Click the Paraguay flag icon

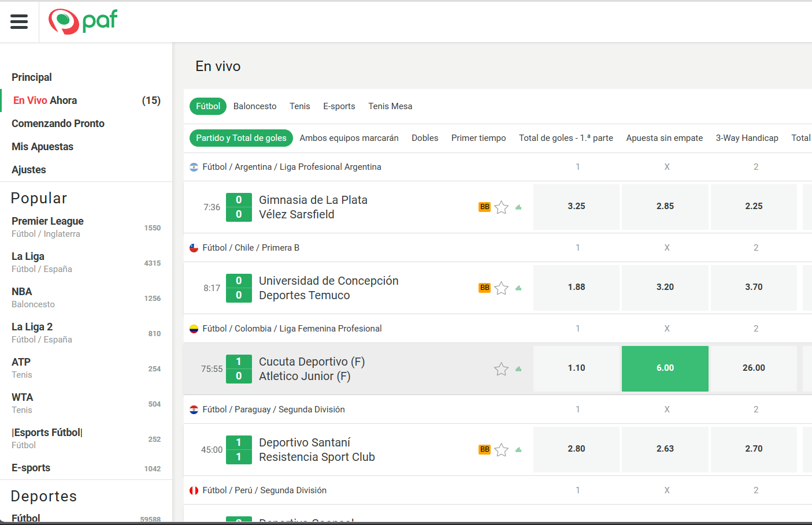tap(194, 409)
